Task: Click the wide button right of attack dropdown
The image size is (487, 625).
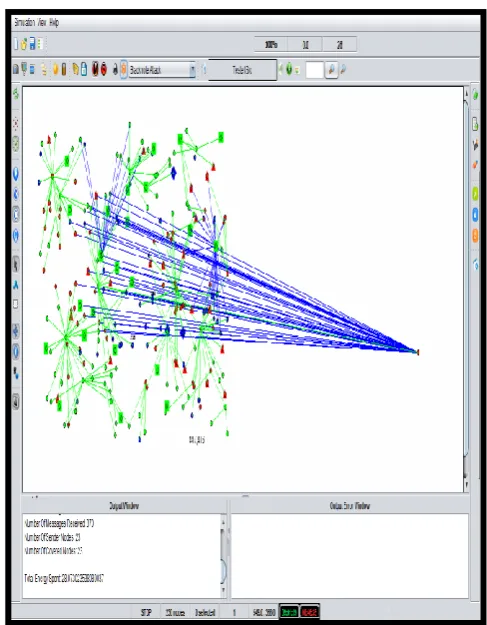Action: click(242, 70)
